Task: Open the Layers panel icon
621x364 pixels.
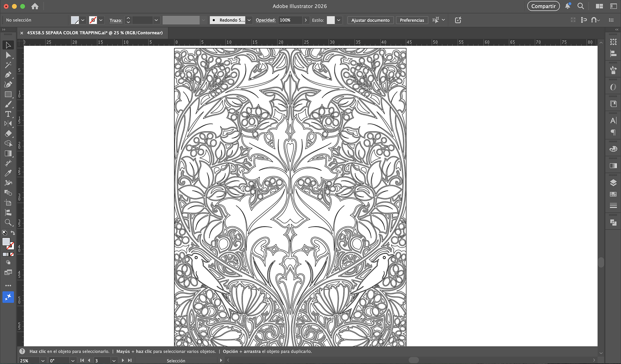Action: point(613,183)
